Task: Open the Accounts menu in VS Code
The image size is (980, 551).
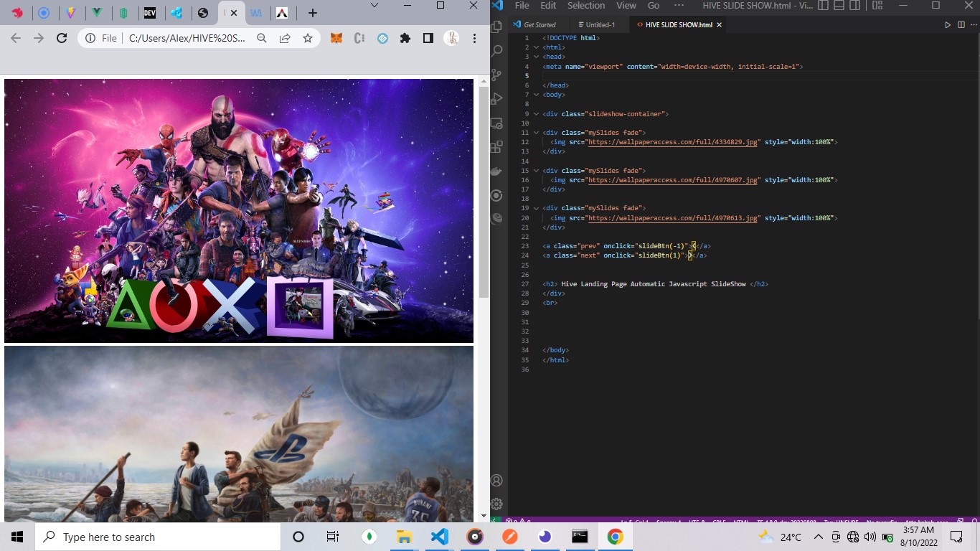Action: [x=496, y=480]
